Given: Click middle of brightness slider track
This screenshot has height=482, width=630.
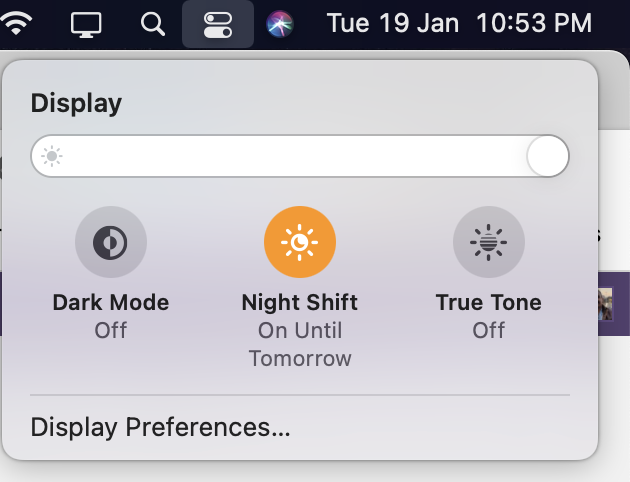Looking at the screenshot, I should pyautogui.click(x=300, y=156).
